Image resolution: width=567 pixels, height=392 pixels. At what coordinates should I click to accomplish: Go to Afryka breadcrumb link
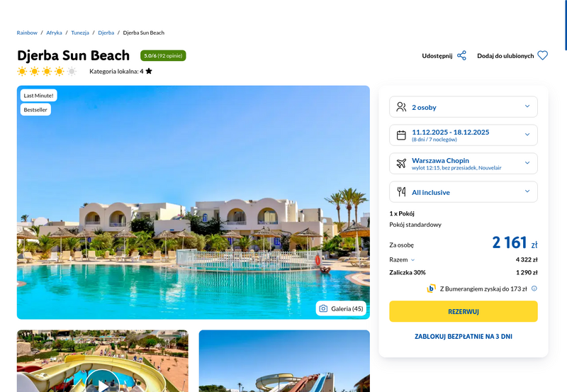54,33
